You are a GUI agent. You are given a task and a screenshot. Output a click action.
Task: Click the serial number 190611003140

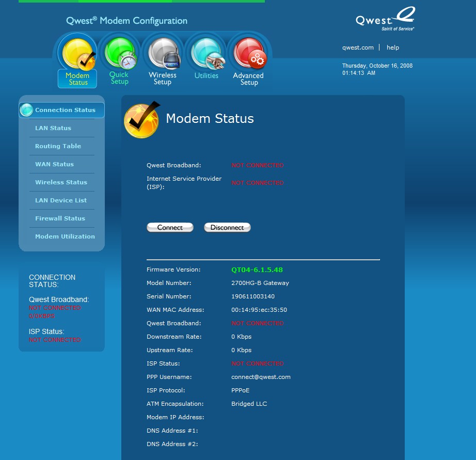253,296
